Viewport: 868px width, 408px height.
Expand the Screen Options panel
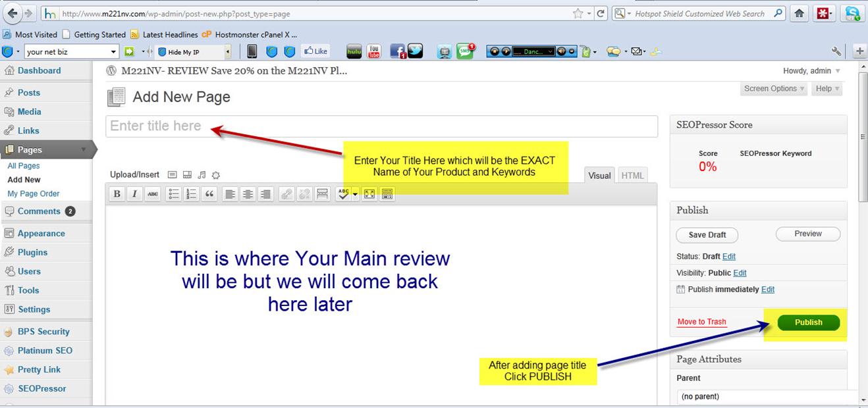tap(774, 89)
